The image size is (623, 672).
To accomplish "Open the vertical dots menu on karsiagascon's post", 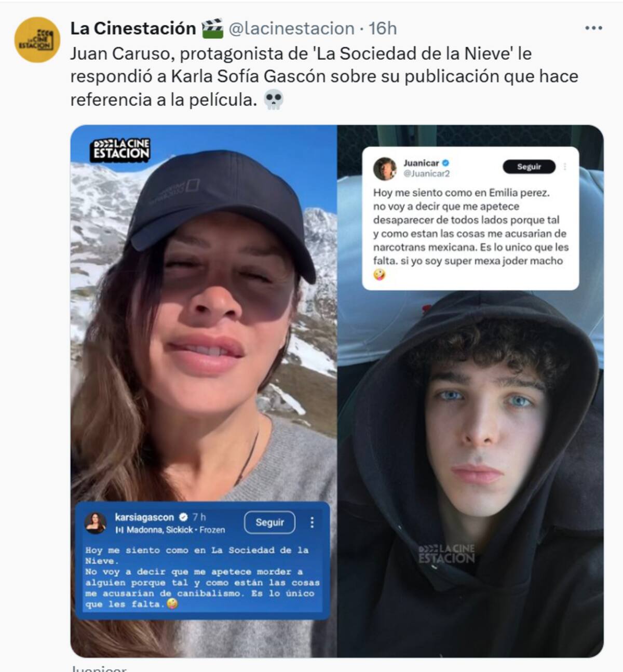I will tap(312, 522).
